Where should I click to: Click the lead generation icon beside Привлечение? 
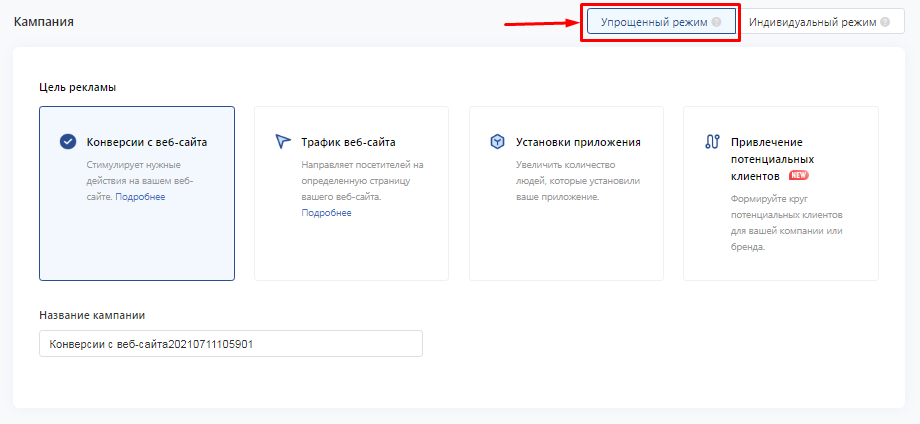click(x=712, y=142)
